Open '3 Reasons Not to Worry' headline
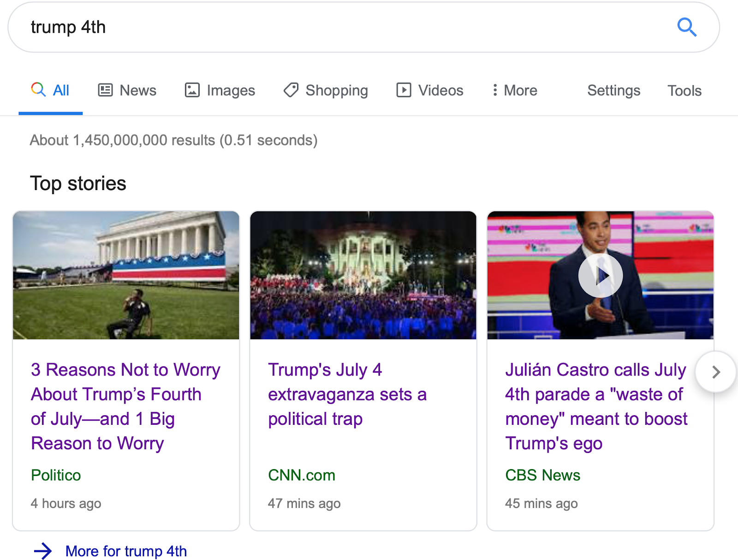The width and height of the screenshot is (738, 560). click(125, 406)
